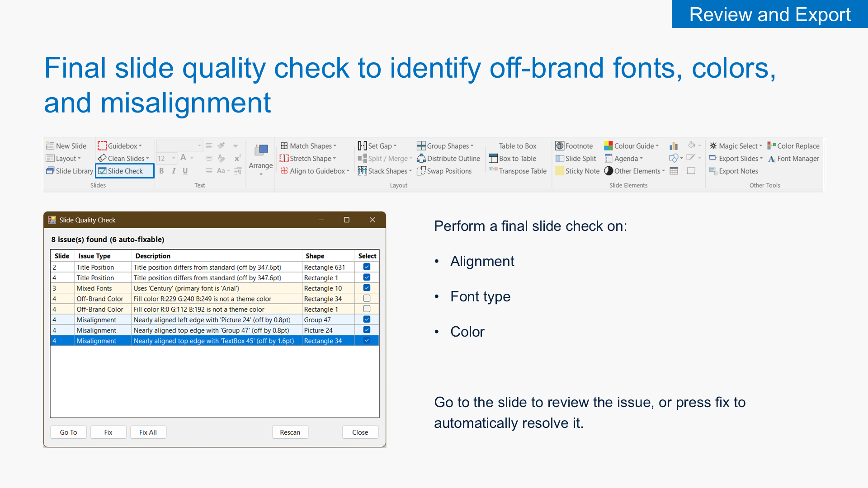Screen dimensions: 868x488
Task: Click the Set Gap tool
Action: [377, 146]
